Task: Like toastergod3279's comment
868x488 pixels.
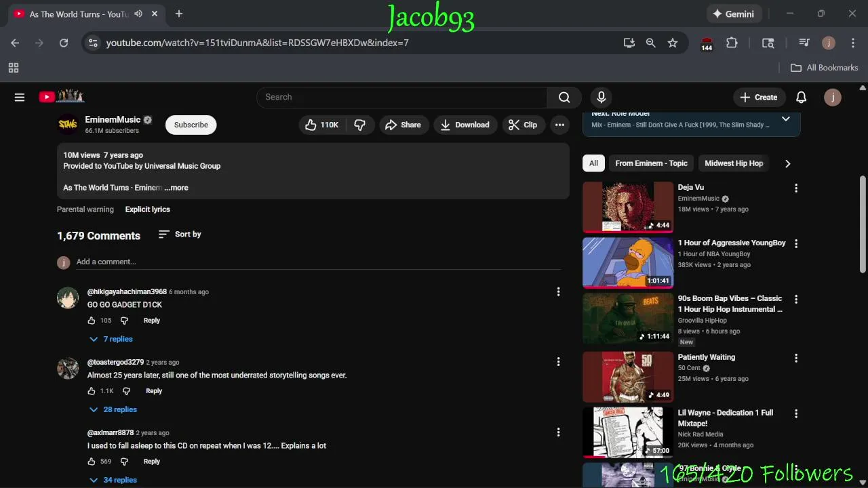Action: click(x=92, y=391)
